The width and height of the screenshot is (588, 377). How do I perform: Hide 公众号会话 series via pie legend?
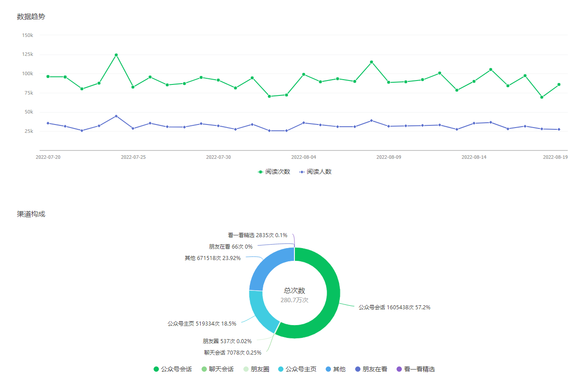(173, 369)
